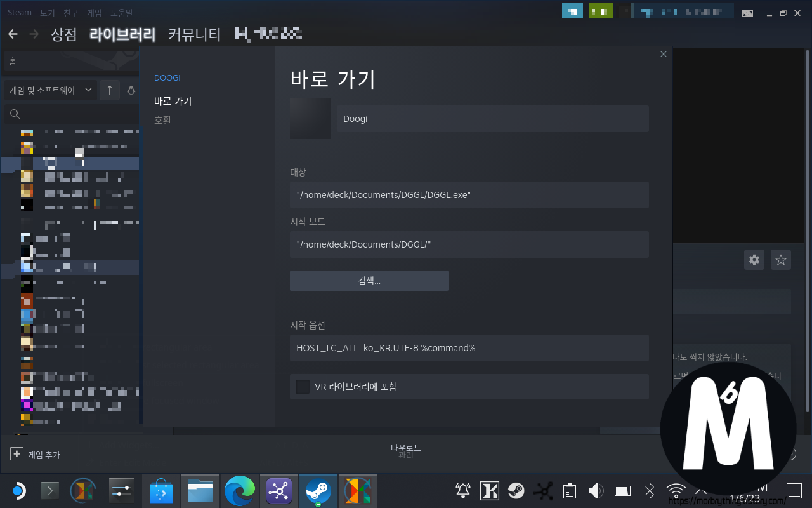812x508 pixels.
Task: Go to 상점 tab
Action: (x=64, y=34)
